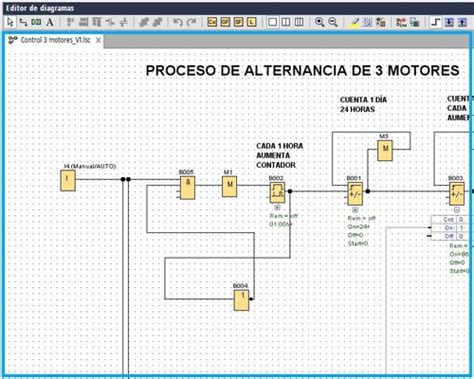The height and width of the screenshot is (379, 474).
Task: Click the blue download-arrow icon
Action: (449, 22)
